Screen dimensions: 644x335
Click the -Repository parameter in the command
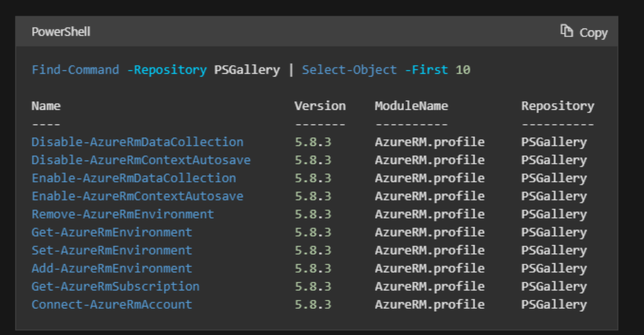click(x=167, y=70)
